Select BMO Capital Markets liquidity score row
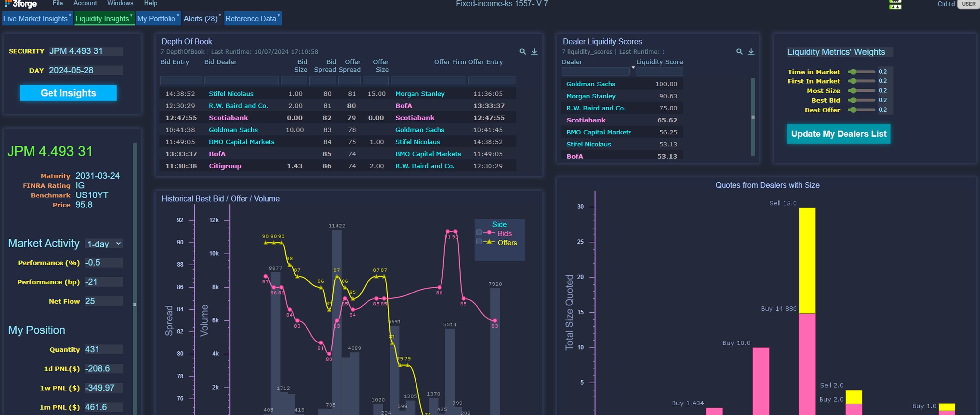This screenshot has width=980, height=415. 622,132
